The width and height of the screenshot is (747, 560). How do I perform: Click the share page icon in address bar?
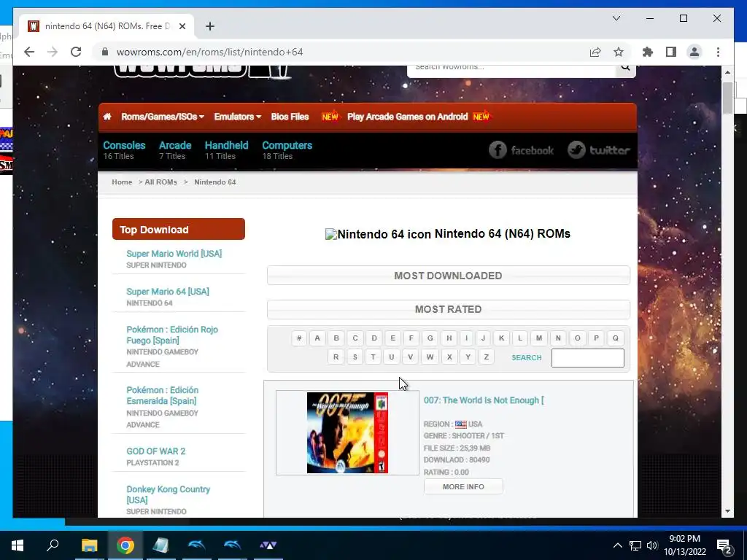tap(595, 52)
